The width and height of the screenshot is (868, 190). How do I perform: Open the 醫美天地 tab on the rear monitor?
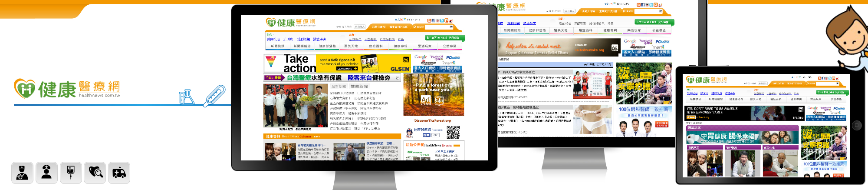[x=561, y=30]
